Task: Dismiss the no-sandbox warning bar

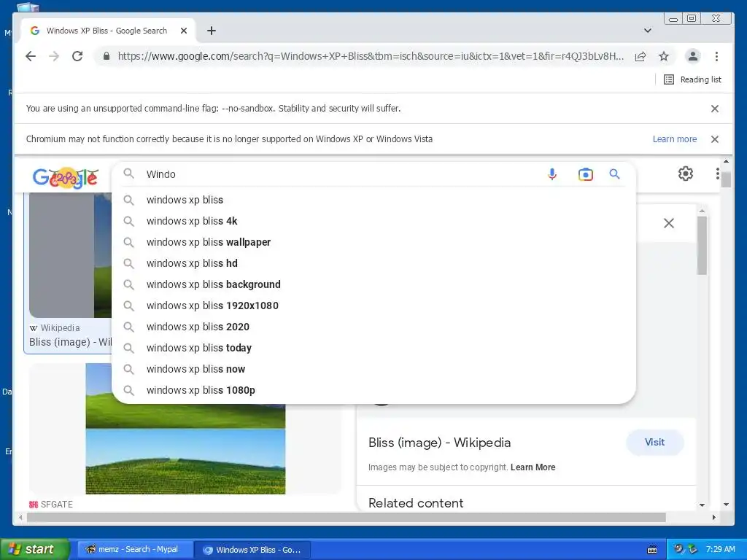Action: 715,109
